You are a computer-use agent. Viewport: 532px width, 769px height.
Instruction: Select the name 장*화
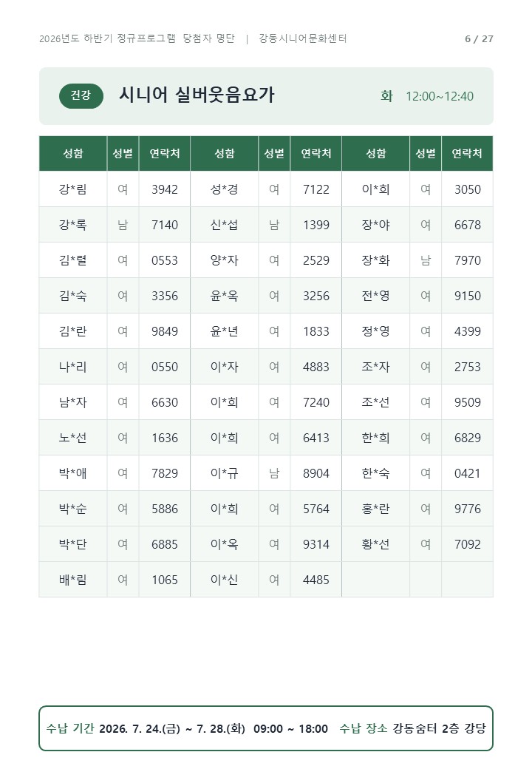pos(376,260)
